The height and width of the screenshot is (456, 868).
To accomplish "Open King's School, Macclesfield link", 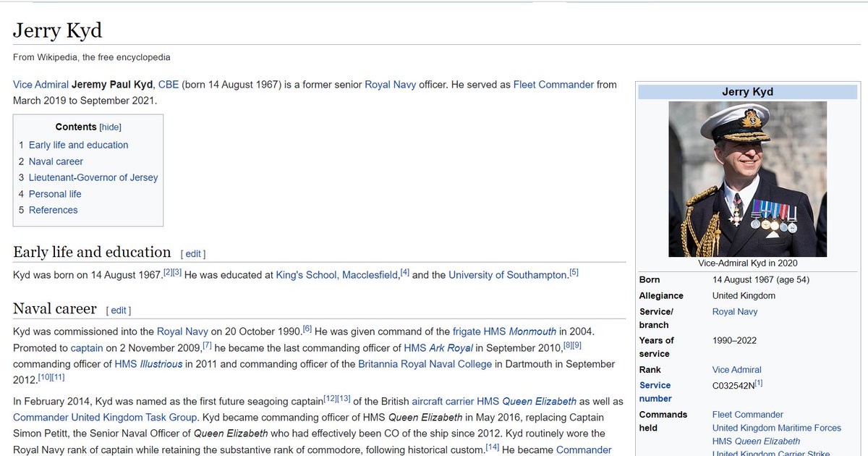I will [337, 275].
